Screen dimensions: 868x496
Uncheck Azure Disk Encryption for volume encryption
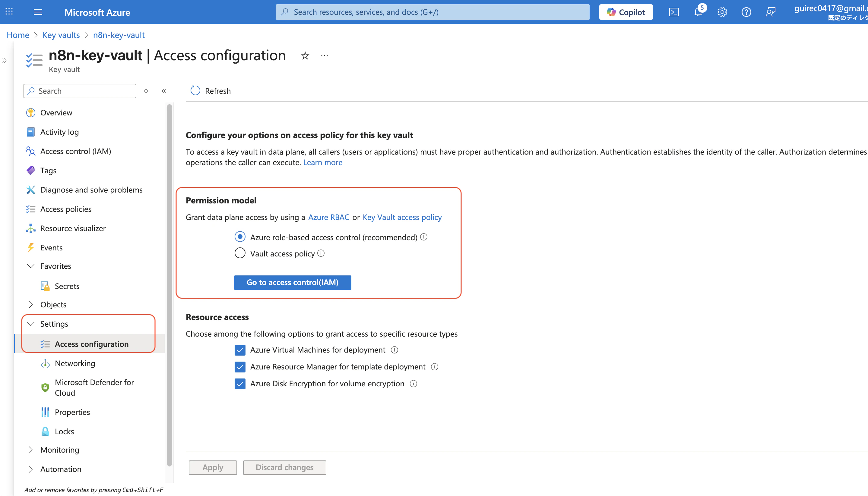(240, 384)
